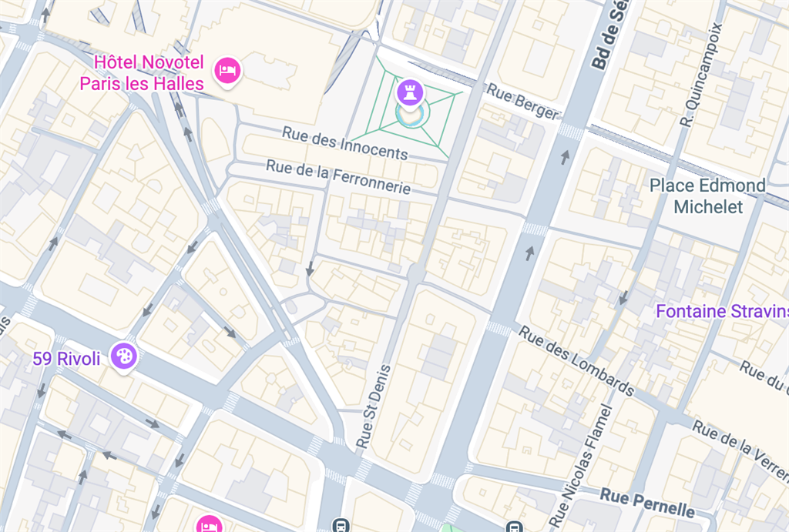Click the bus stop icon below Rue Nicolas Flamel

(x=514, y=527)
